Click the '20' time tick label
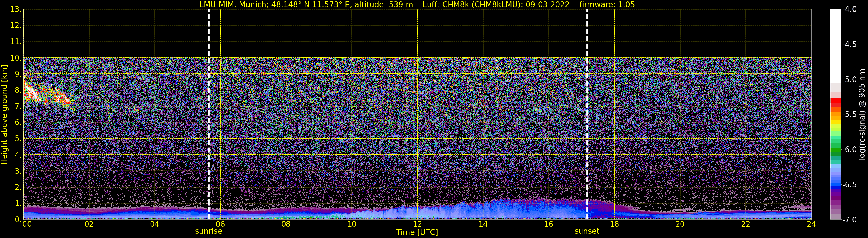 point(680,224)
